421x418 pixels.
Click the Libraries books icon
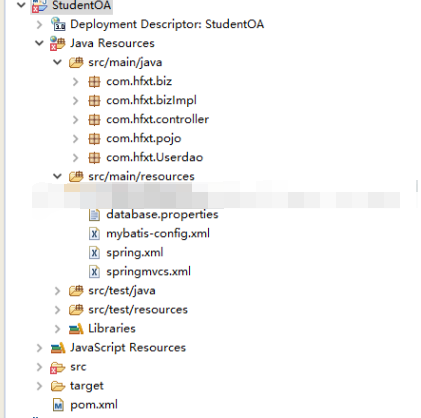[76, 329]
